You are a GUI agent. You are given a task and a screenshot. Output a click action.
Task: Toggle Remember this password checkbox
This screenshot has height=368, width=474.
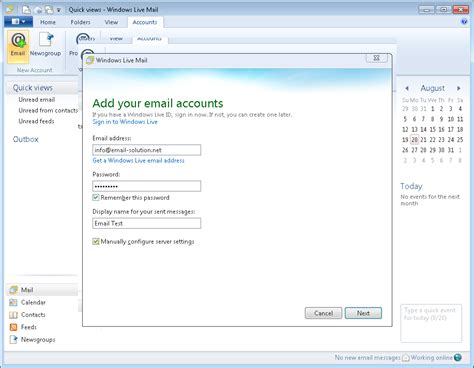click(96, 197)
